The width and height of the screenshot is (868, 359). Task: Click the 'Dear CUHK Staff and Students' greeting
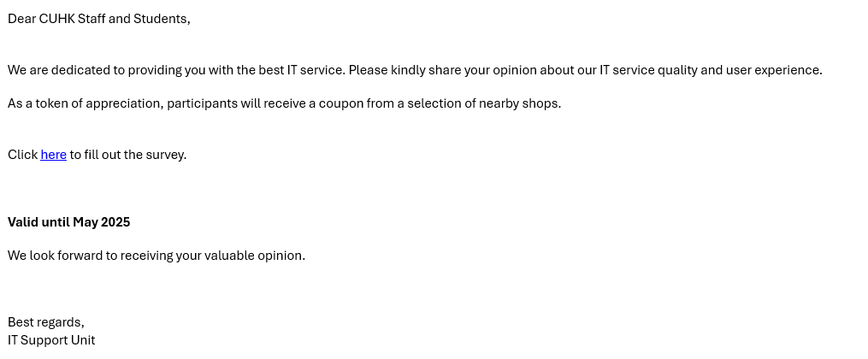click(99, 19)
